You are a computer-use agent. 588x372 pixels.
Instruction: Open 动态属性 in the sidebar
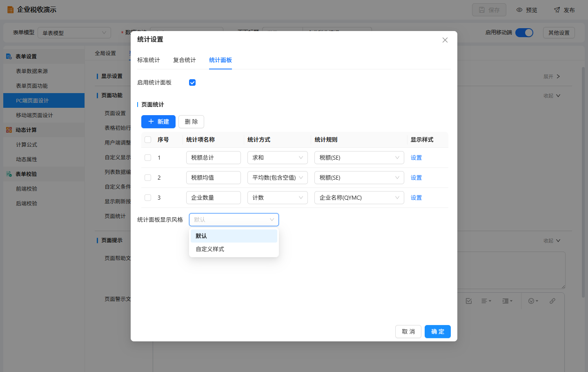(44, 159)
